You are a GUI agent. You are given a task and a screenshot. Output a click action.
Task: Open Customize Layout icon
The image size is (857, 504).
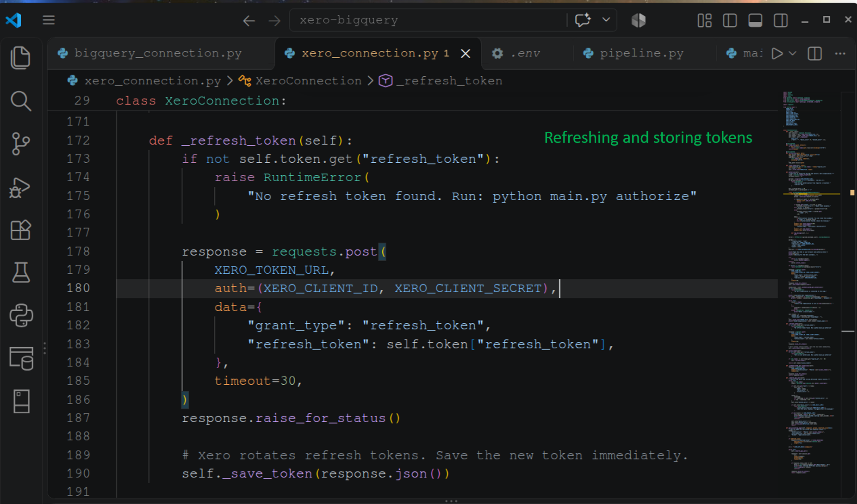(704, 20)
